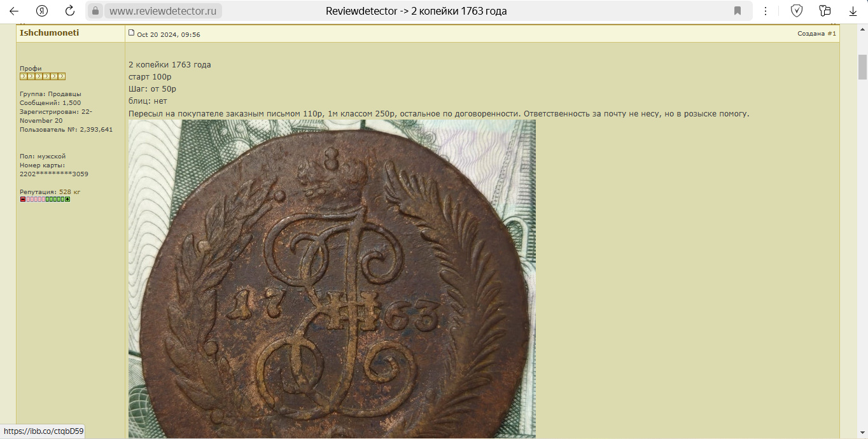Click the card number 2202*********3059
This screenshot has width=868, height=439.
[54, 174]
